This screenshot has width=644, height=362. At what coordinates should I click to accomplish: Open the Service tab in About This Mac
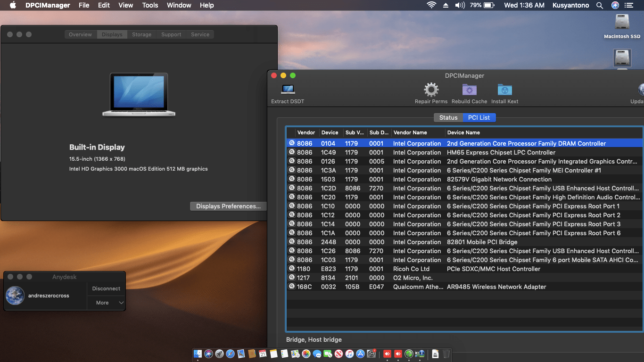click(x=200, y=34)
